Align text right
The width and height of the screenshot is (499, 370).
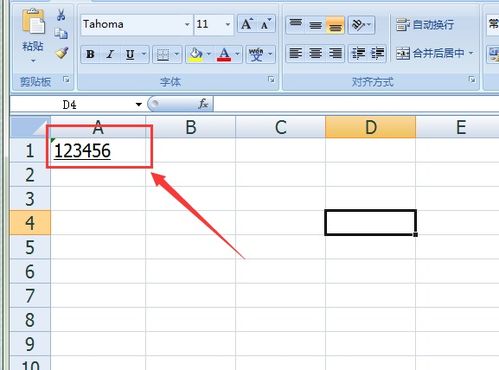point(335,53)
